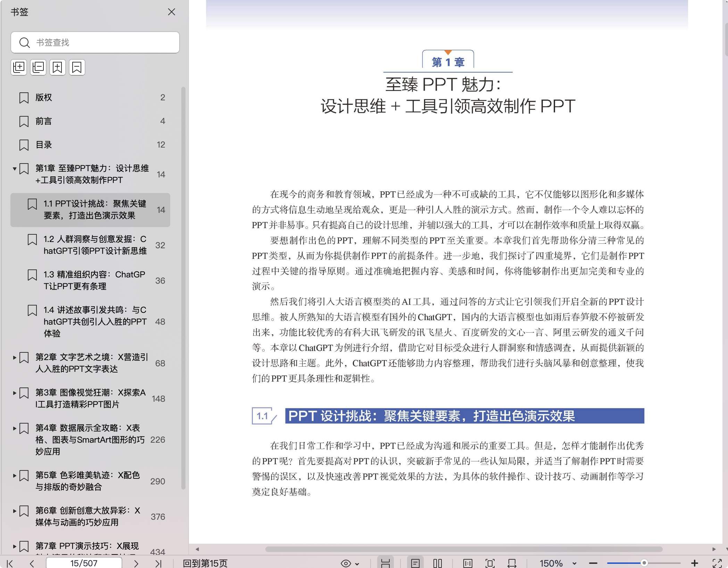Screen dimensions: 728x568
Task: Open the 第5章 色彩唯美轨迹 bookmark text
Action: tap(88, 481)
